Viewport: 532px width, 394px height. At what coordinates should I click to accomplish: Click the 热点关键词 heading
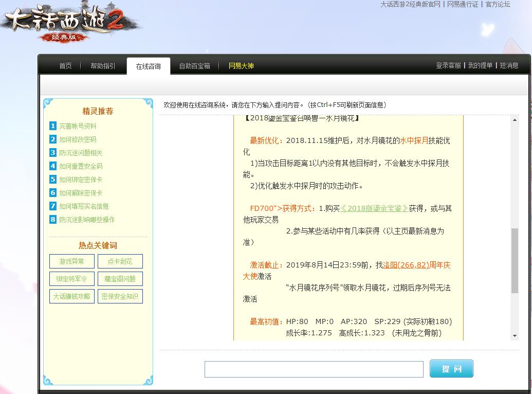coord(98,245)
